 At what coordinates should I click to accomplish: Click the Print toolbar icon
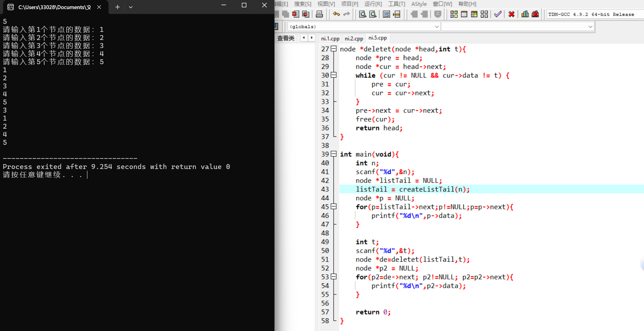pyautogui.click(x=319, y=14)
